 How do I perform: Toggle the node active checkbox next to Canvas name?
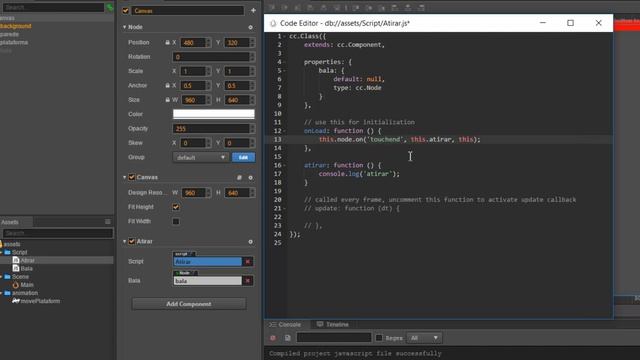pos(126,11)
